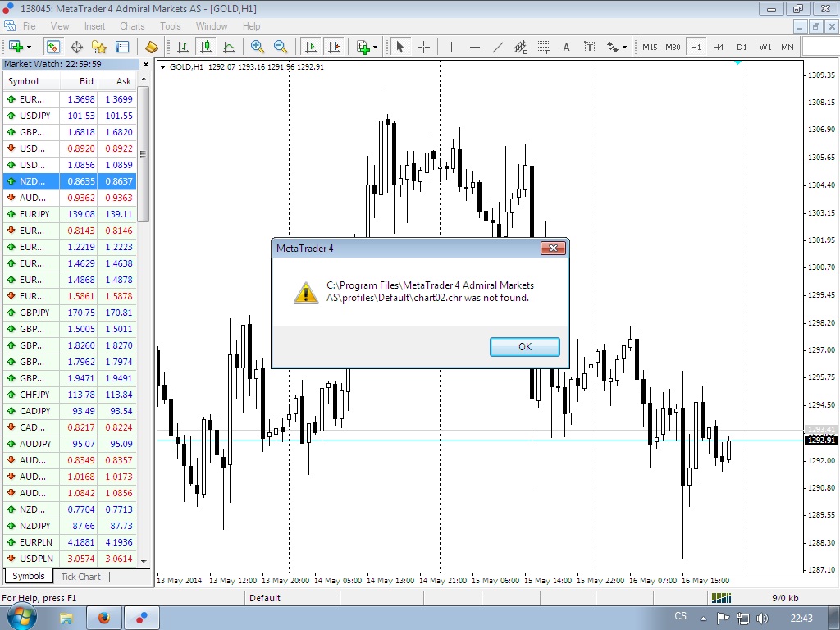Switch chart to Bar Chart style
The image size is (840, 630).
tap(183, 47)
